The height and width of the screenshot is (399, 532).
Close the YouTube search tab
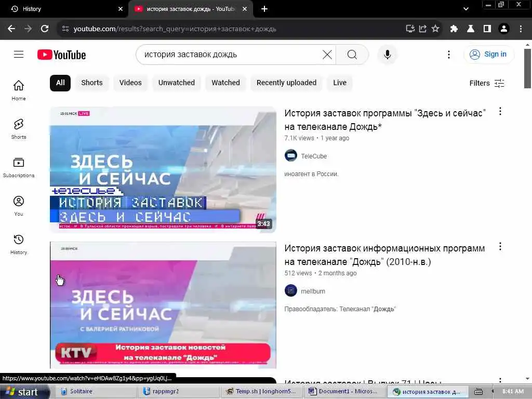pos(245,9)
